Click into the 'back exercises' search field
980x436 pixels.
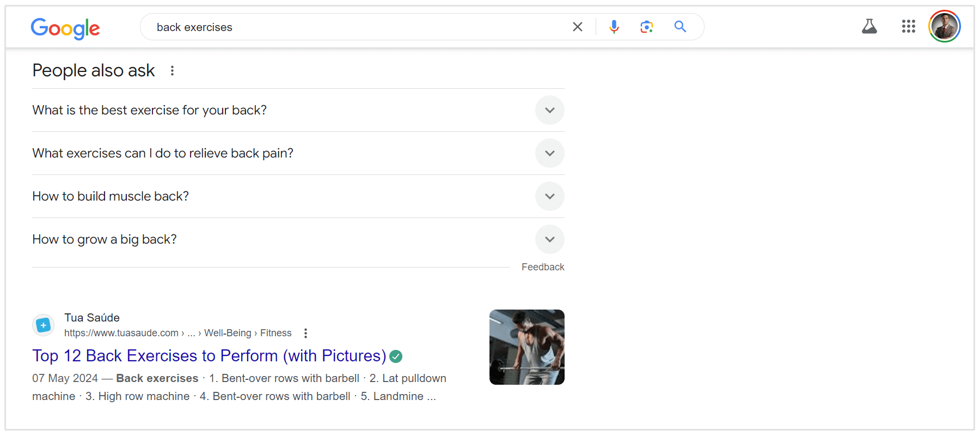point(354,27)
